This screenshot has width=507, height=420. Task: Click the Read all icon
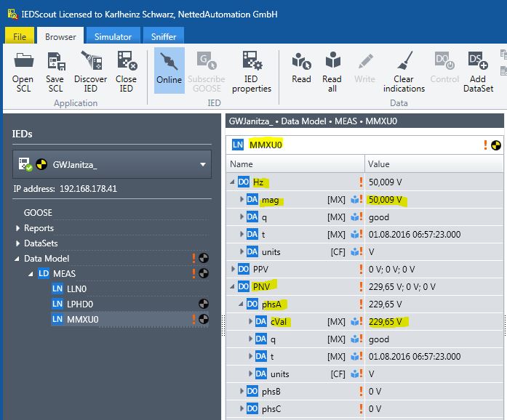(332, 60)
